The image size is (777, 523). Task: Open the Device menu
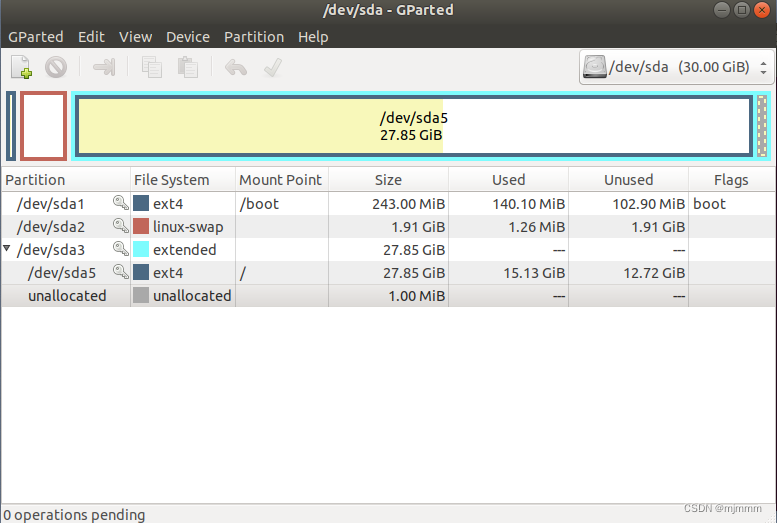coord(188,37)
